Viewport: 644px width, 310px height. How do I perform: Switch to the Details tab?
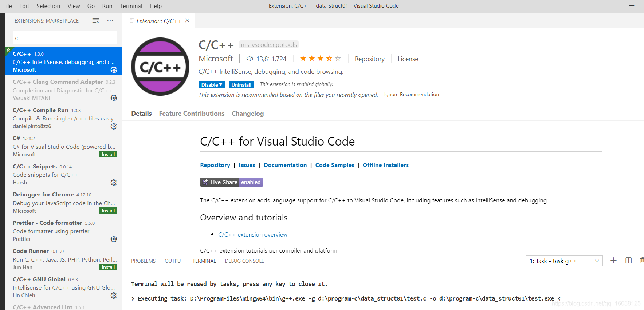click(x=141, y=114)
